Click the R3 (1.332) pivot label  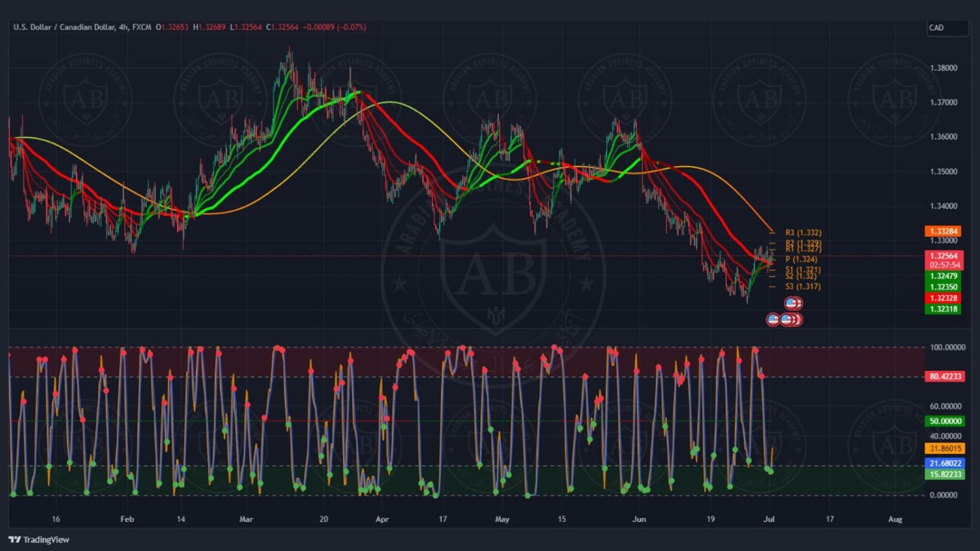coord(803,232)
